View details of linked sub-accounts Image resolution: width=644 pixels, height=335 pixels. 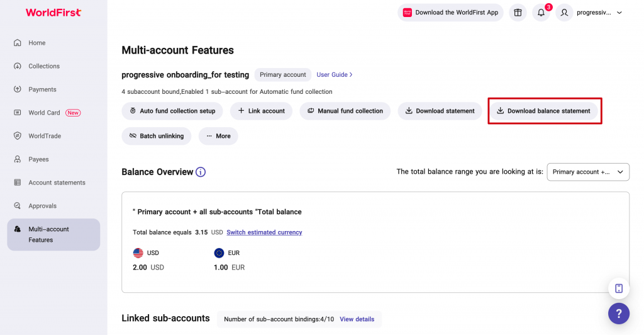pyautogui.click(x=357, y=319)
